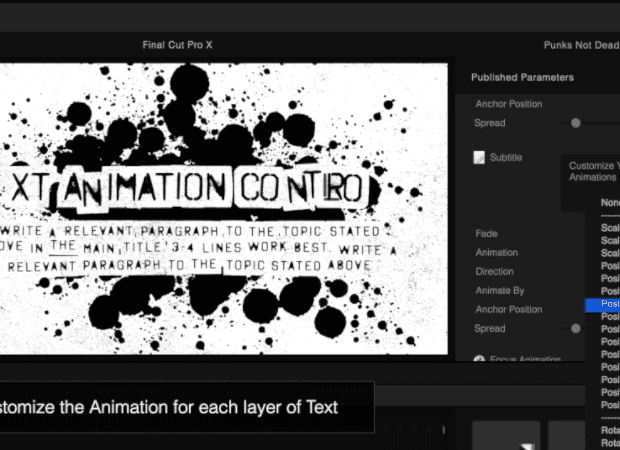Click the Animate By parameter label
The width and height of the screenshot is (620, 450).
[500, 291]
